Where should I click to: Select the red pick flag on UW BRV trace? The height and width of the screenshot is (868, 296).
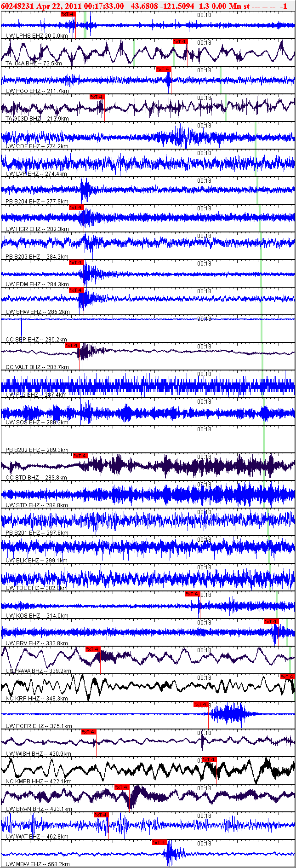click(271, 622)
